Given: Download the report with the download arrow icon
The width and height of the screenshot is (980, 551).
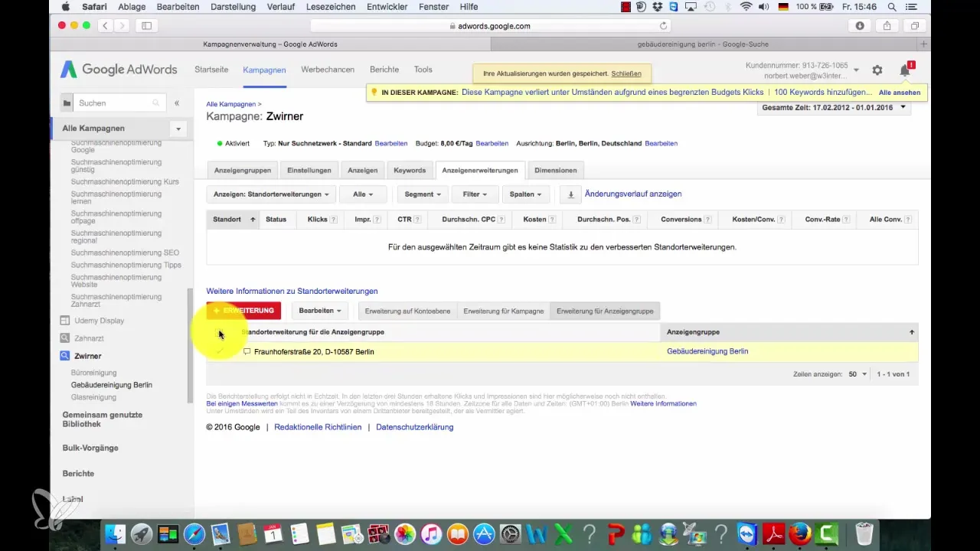Looking at the screenshot, I should coord(570,194).
